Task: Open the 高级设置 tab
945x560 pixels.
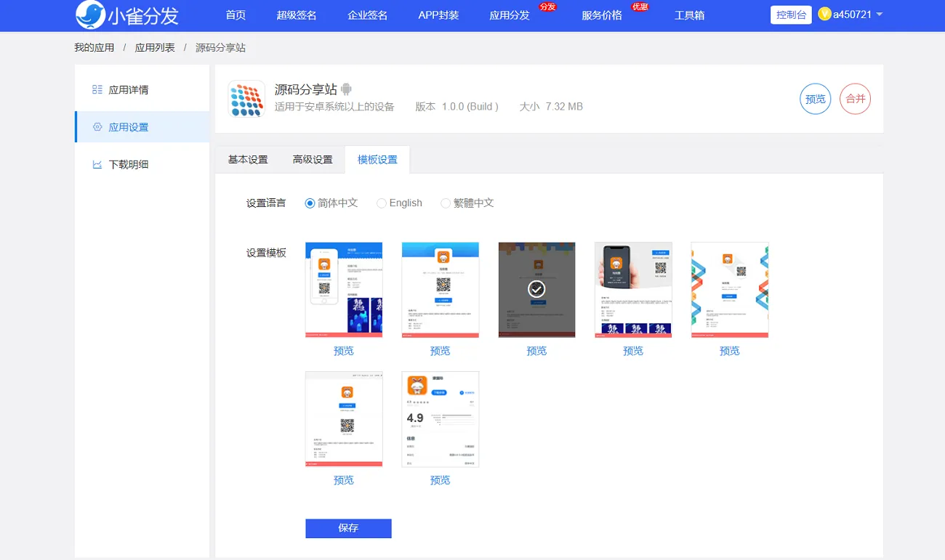Action: click(x=313, y=160)
